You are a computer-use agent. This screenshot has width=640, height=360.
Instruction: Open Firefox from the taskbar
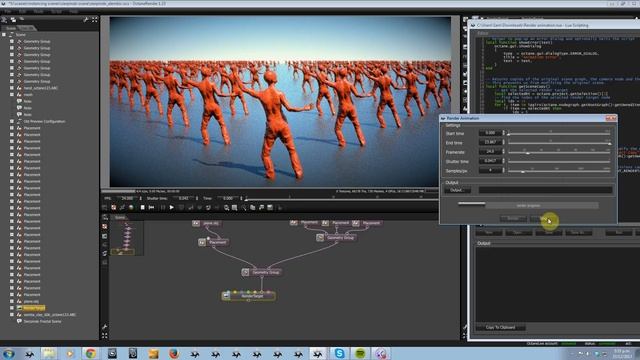pyautogui.click(x=174, y=353)
